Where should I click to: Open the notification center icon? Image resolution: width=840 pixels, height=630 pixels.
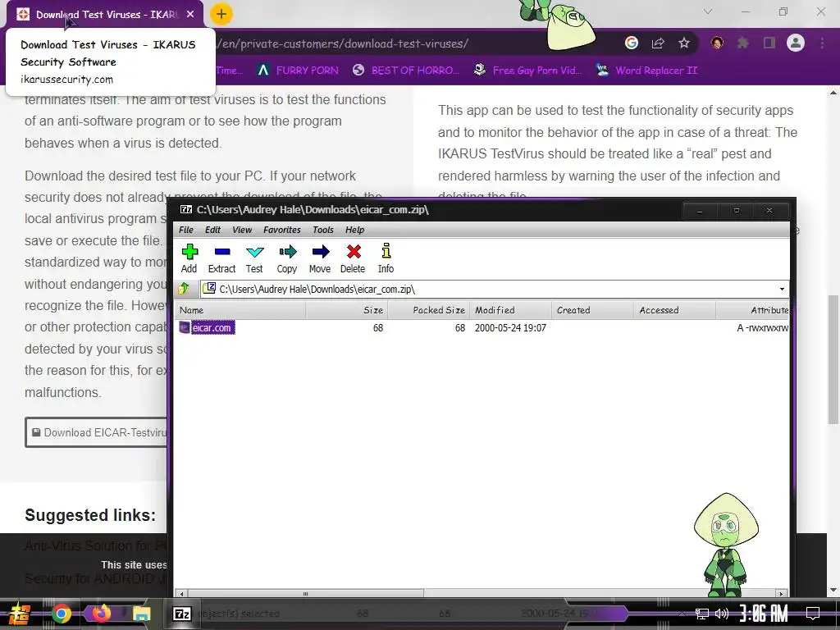pos(813,614)
